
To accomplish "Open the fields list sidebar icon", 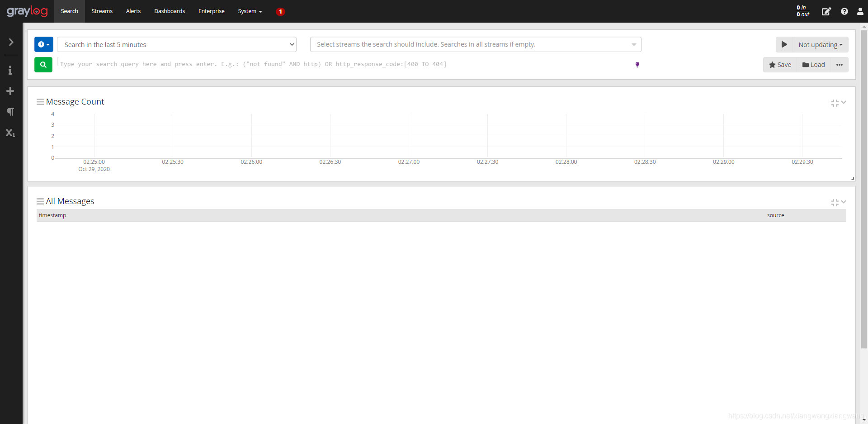I will (x=10, y=133).
